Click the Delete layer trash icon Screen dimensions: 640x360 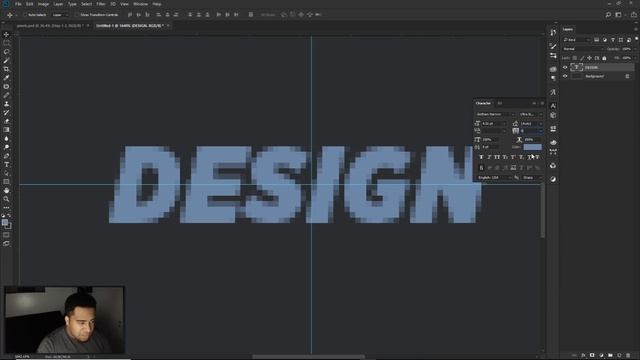(x=628, y=356)
